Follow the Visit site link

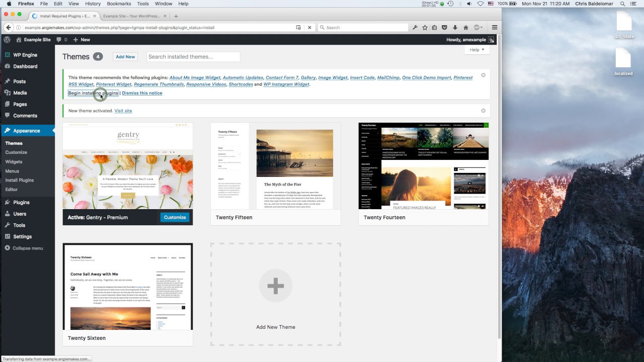click(123, 111)
